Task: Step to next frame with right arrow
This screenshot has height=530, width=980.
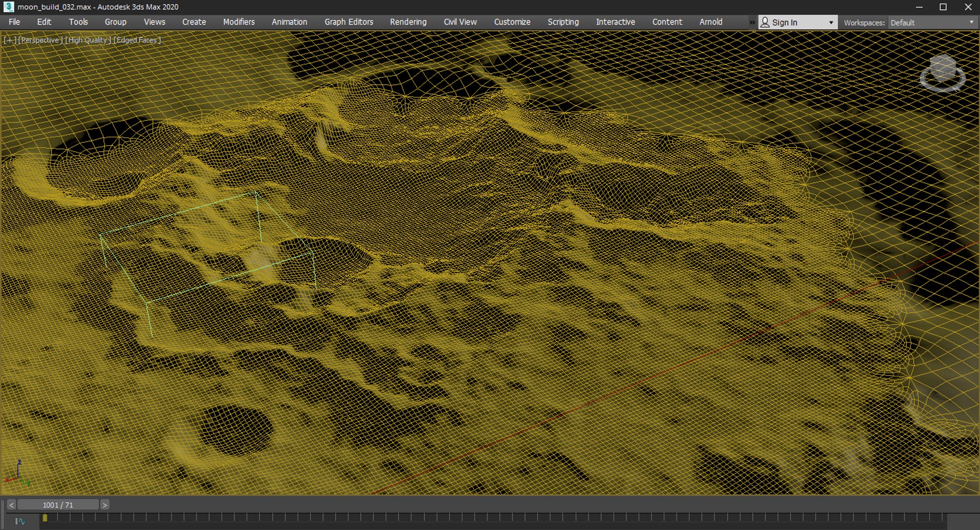Action: (x=104, y=504)
